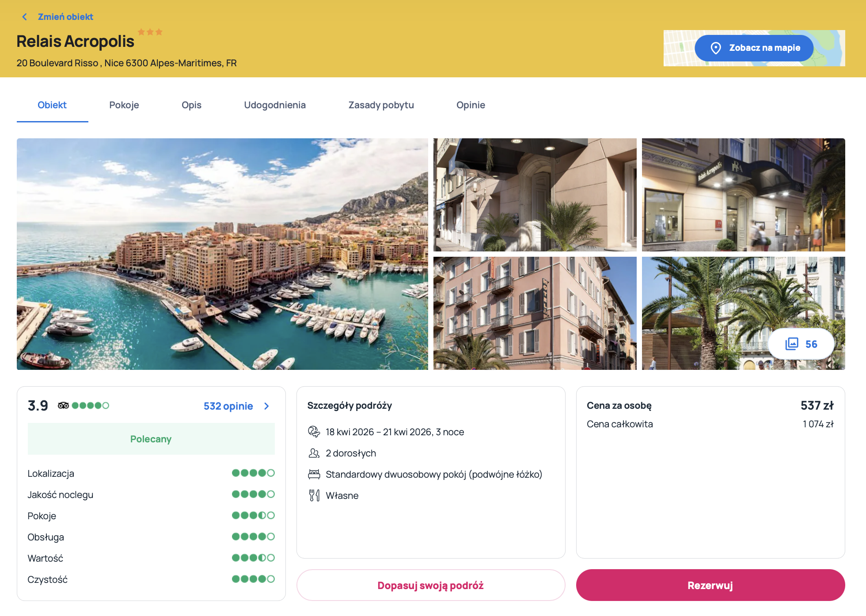Viewport: 866px width, 616px height.
Task: Switch to the Pokoje tab
Action: (x=124, y=105)
